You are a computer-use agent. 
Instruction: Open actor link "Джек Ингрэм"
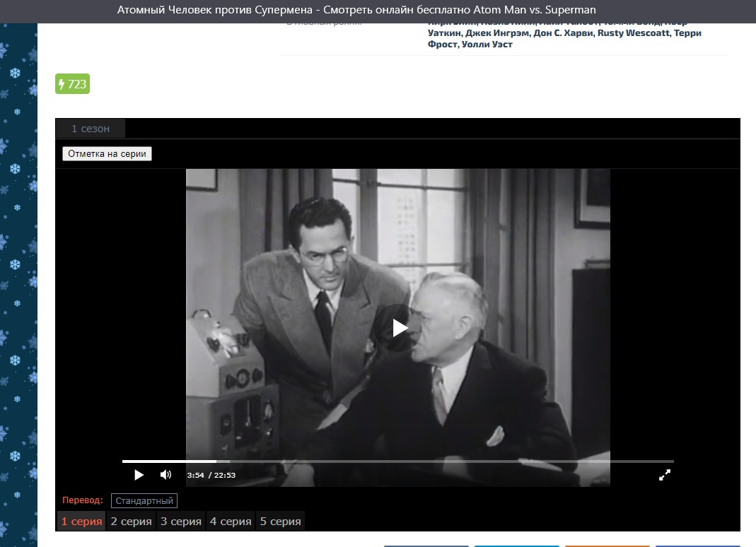click(x=496, y=33)
